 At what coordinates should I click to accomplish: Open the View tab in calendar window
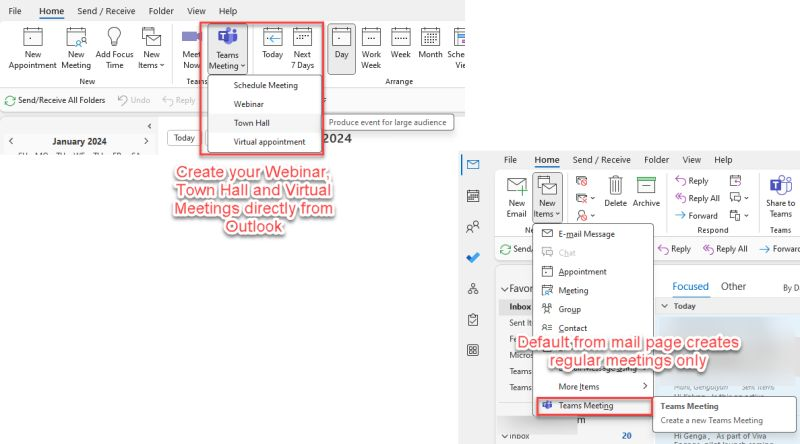(x=196, y=11)
